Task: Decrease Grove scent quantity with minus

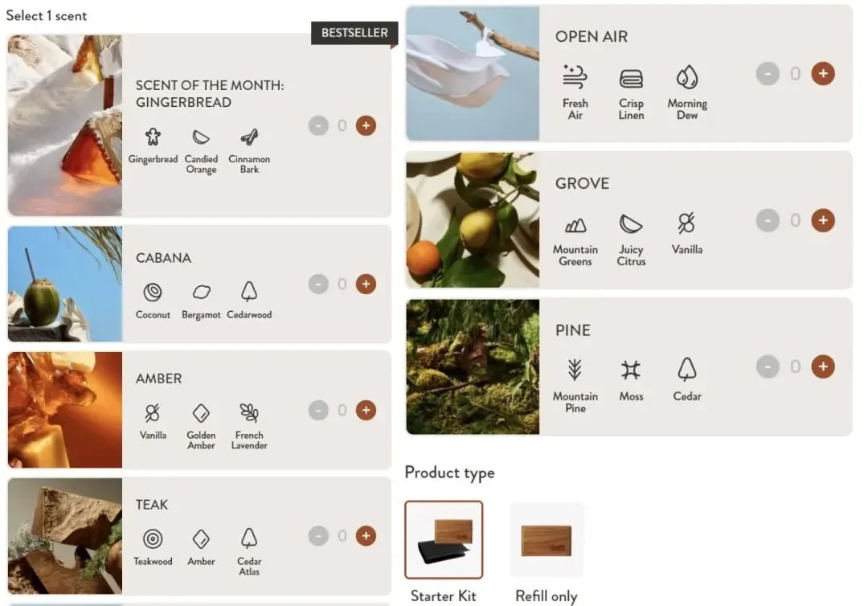Action: [768, 220]
